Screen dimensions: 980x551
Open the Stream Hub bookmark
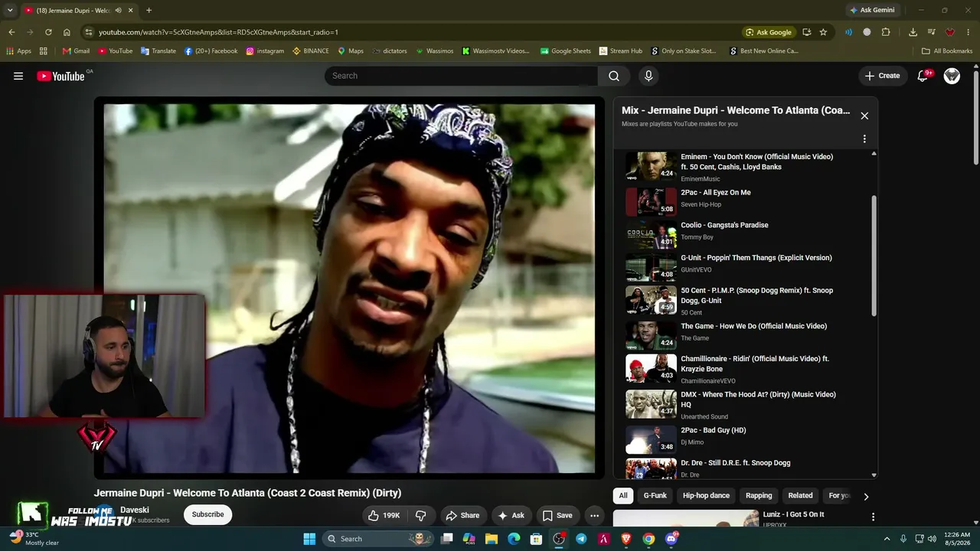pos(619,51)
